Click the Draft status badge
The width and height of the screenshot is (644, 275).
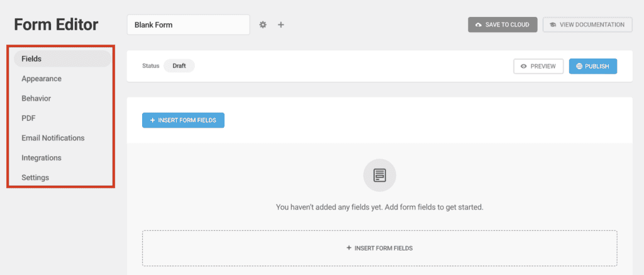[x=179, y=66]
